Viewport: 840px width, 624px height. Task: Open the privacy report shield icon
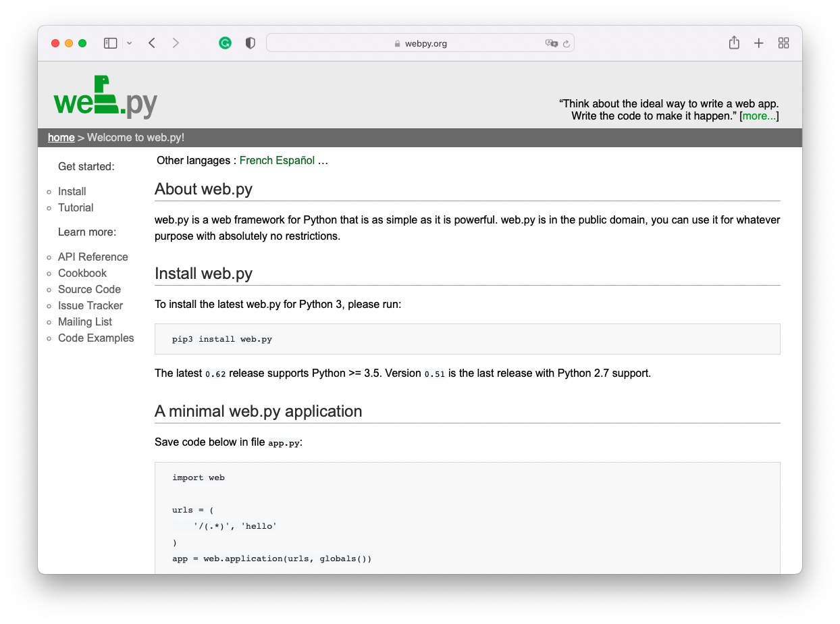tap(251, 43)
